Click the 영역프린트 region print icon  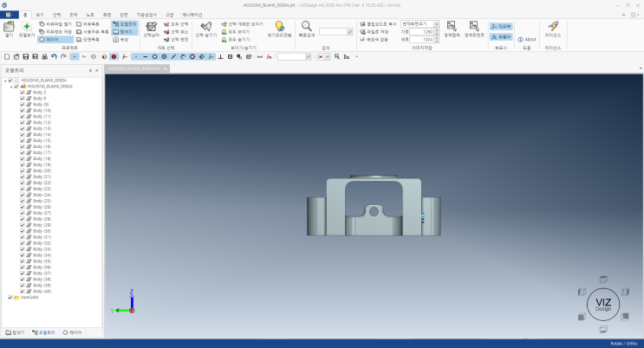click(x=474, y=27)
